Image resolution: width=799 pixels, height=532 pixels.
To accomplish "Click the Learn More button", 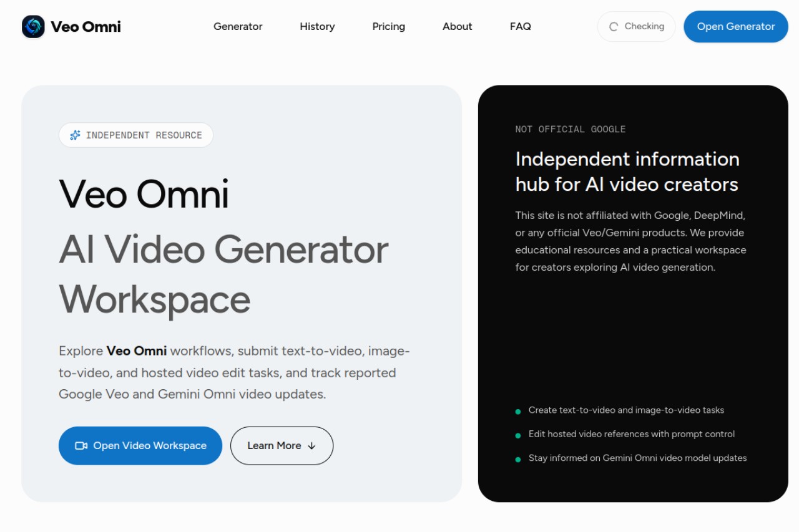I will coord(282,446).
